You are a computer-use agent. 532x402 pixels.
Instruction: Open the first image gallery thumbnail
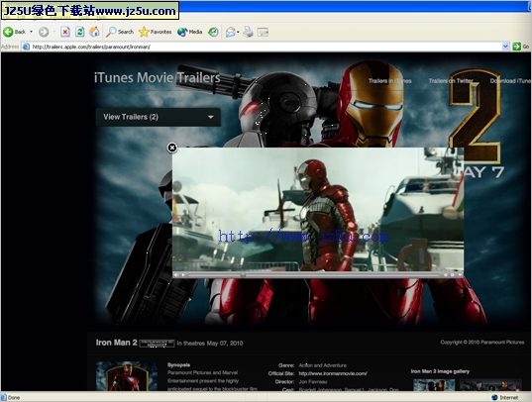434,385
